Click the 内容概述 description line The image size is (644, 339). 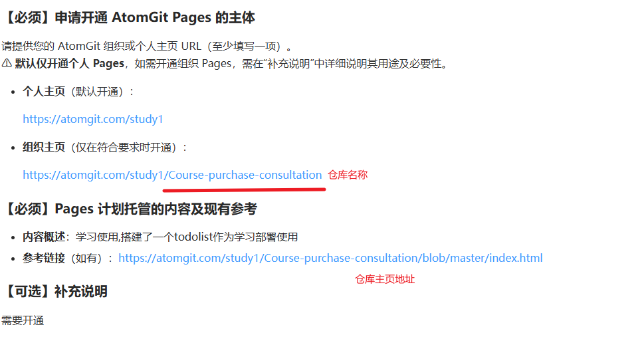pos(160,237)
